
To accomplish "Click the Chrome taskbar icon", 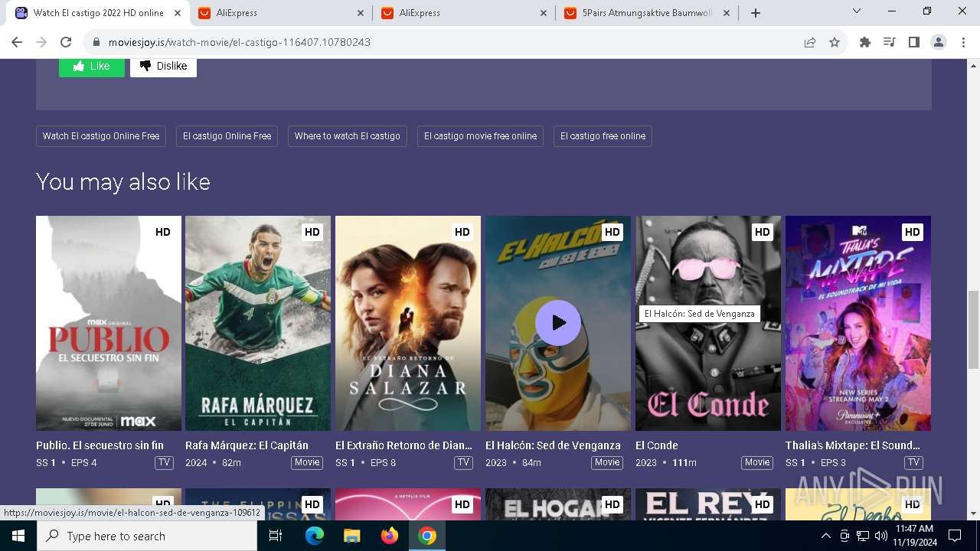I will [427, 536].
